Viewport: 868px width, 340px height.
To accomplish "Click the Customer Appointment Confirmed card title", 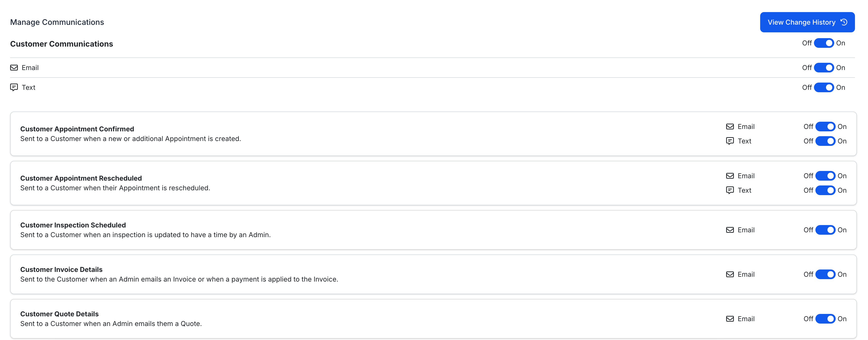I will coord(77,129).
